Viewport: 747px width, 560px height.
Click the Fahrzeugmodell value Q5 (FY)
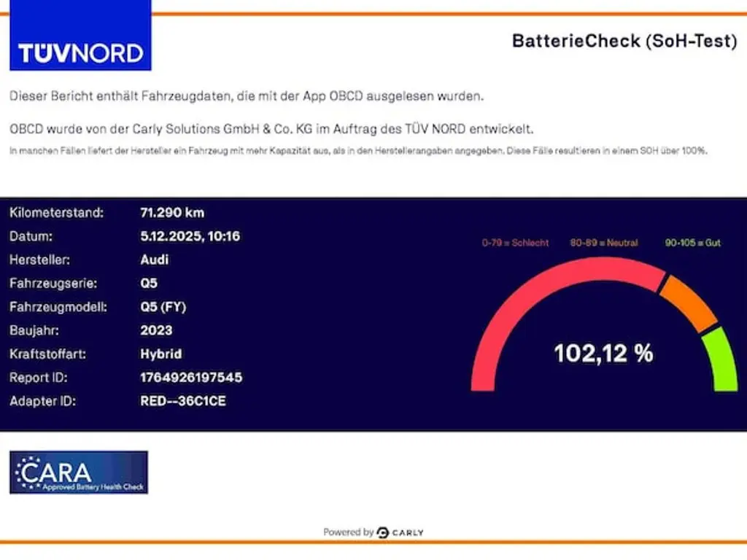pyautogui.click(x=163, y=307)
